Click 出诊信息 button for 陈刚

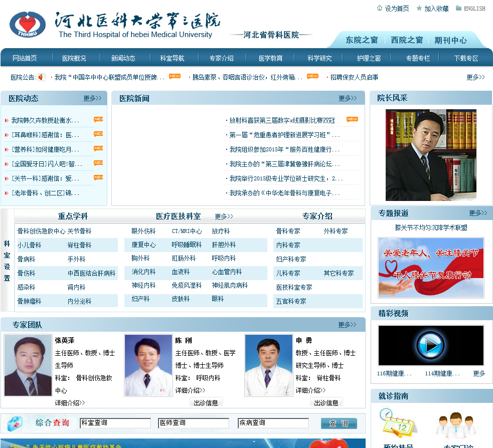[206, 402]
